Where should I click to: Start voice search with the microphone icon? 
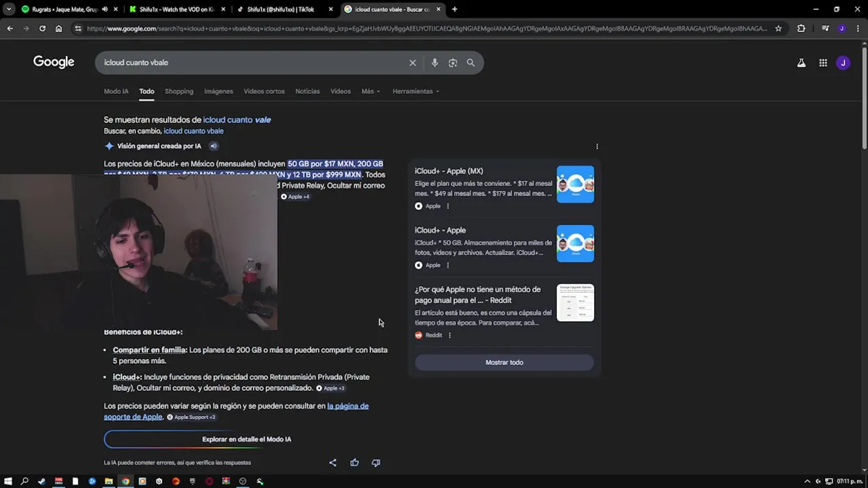pyautogui.click(x=435, y=62)
